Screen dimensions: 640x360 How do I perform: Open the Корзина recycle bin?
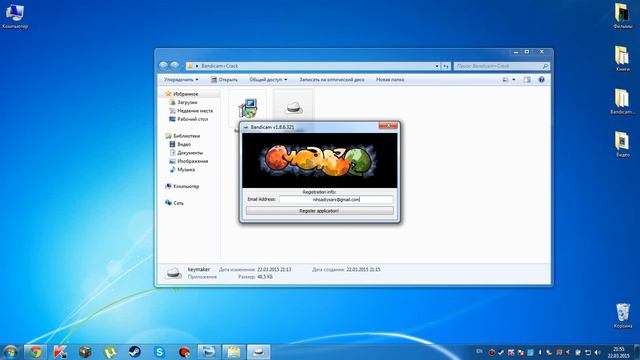pos(622,316)
